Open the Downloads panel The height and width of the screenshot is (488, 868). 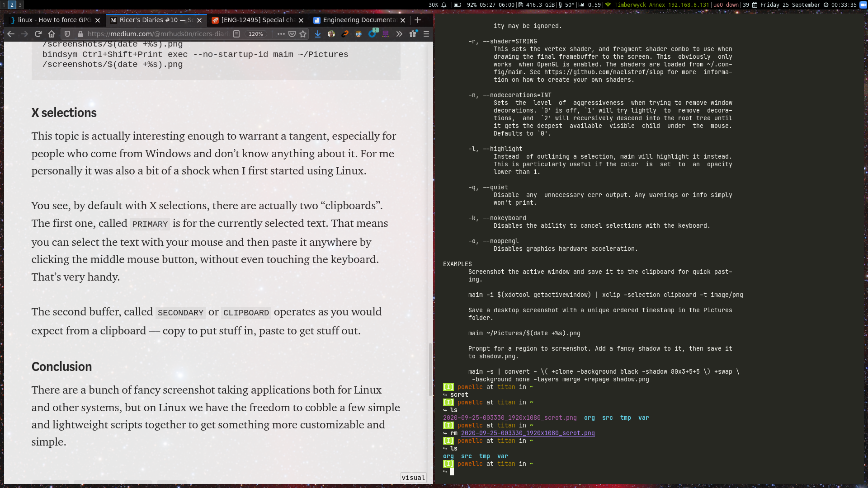318,34
